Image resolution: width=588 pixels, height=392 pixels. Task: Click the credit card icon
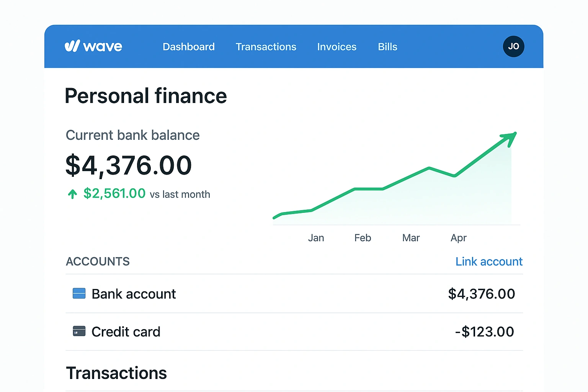[79, 331]
